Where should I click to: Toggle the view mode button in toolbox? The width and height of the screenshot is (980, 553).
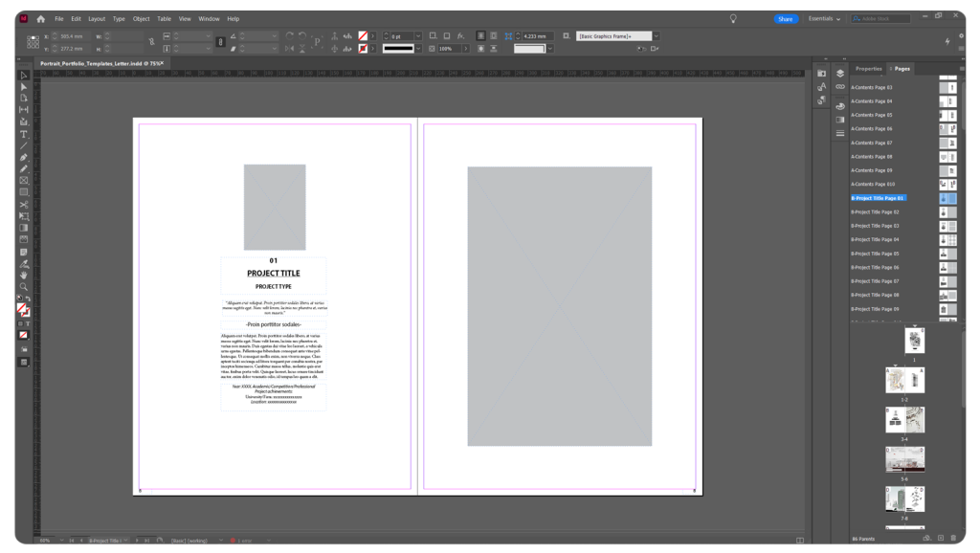click(x=24, y=363)
